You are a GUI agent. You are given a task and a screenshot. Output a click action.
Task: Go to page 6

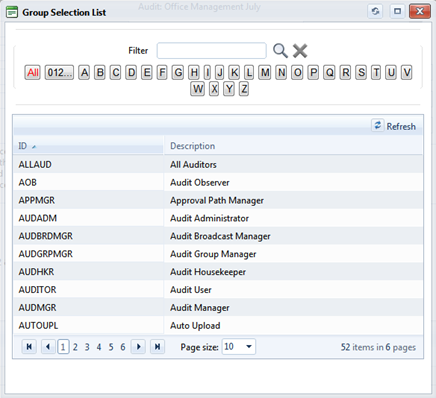click(123, 347)
